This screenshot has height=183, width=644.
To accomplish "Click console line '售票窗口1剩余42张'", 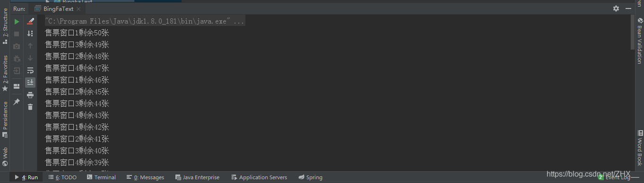I will click(77, 127).
